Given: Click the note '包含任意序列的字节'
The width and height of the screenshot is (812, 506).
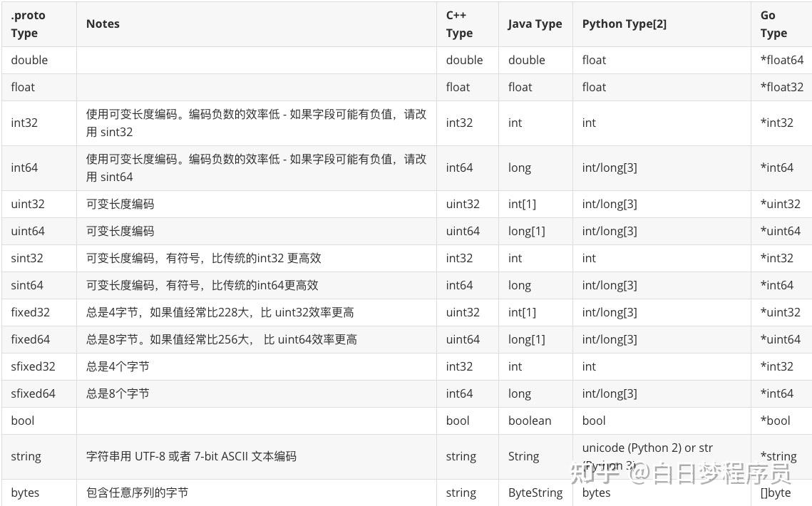Looking at the screenshot, I should tap(137, 492).
